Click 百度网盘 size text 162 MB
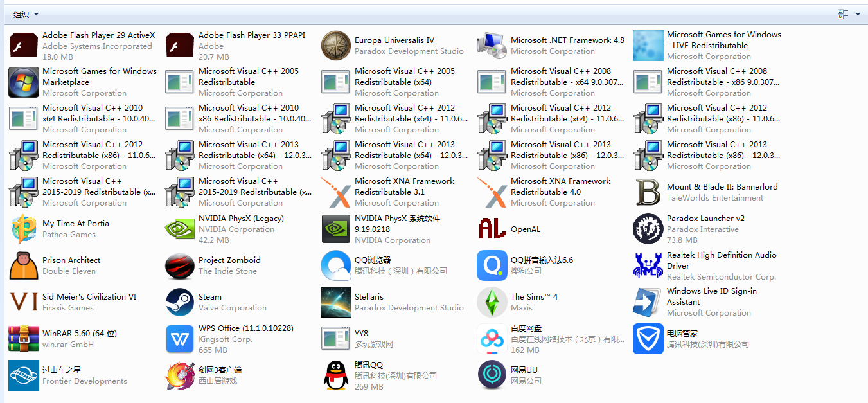This screenshot has width=868, height=403. 525,350
